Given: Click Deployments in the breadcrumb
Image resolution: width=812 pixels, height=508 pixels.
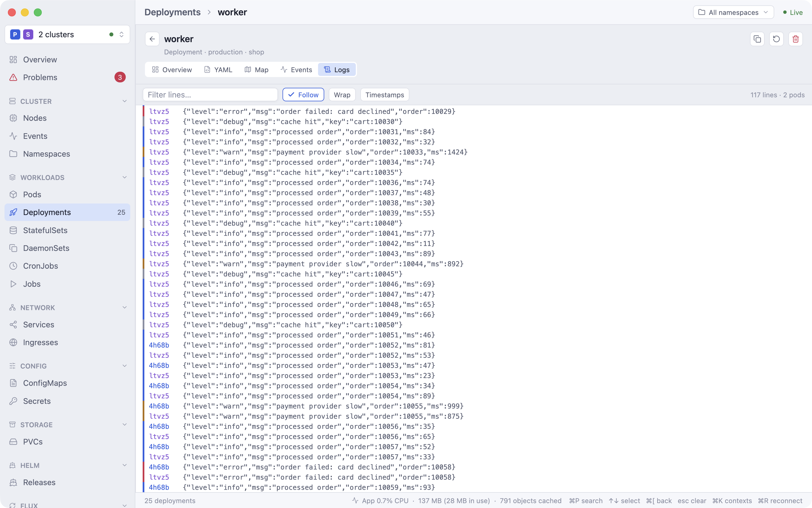Looking at the screenshot, I should pyautogui.click(x=173, y=12).
